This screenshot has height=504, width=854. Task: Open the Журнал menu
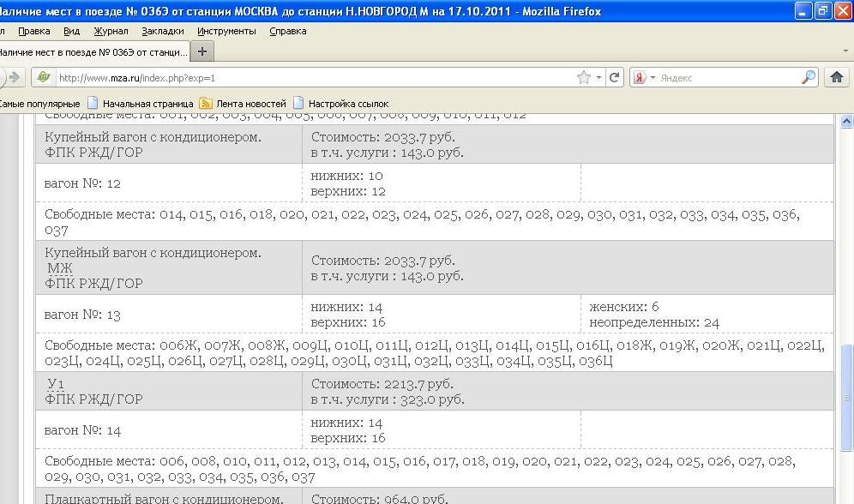click(111, 31)
